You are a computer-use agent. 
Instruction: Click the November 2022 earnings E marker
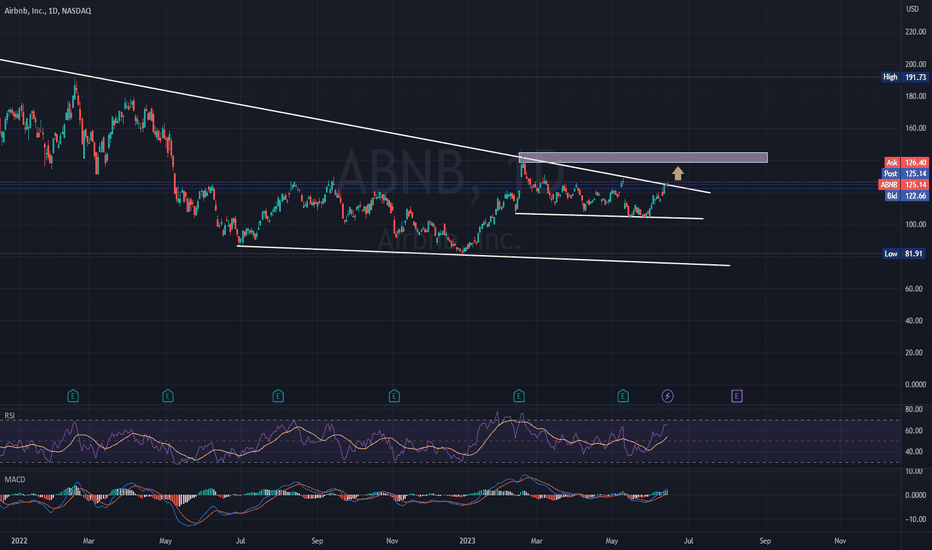click(x=394, y=396)
